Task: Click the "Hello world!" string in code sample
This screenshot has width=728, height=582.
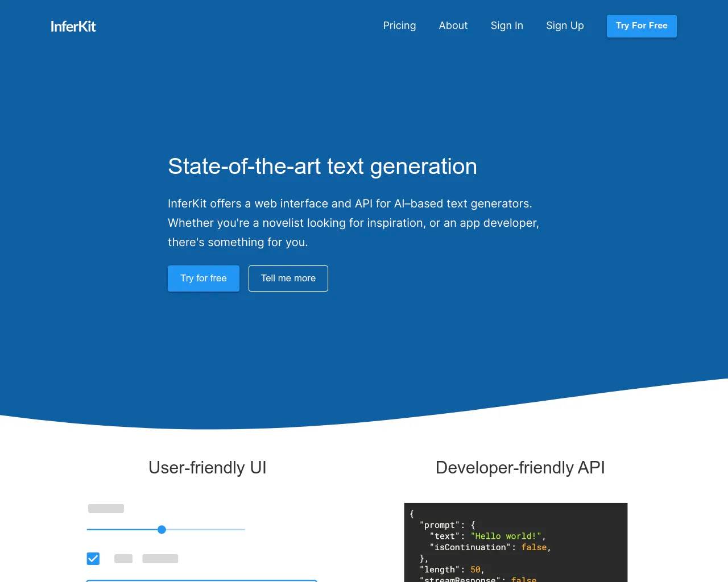Action: [x=506, y=536]
